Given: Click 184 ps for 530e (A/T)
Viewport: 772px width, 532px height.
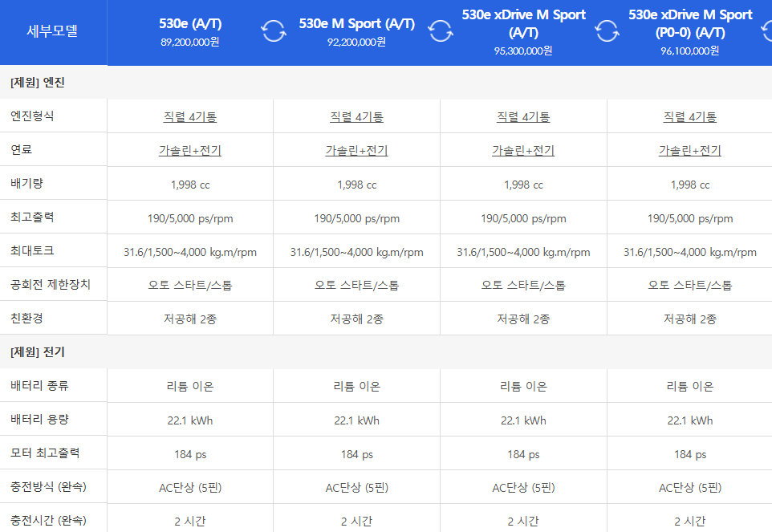Looking at the screenshot, I should [190, 454].
